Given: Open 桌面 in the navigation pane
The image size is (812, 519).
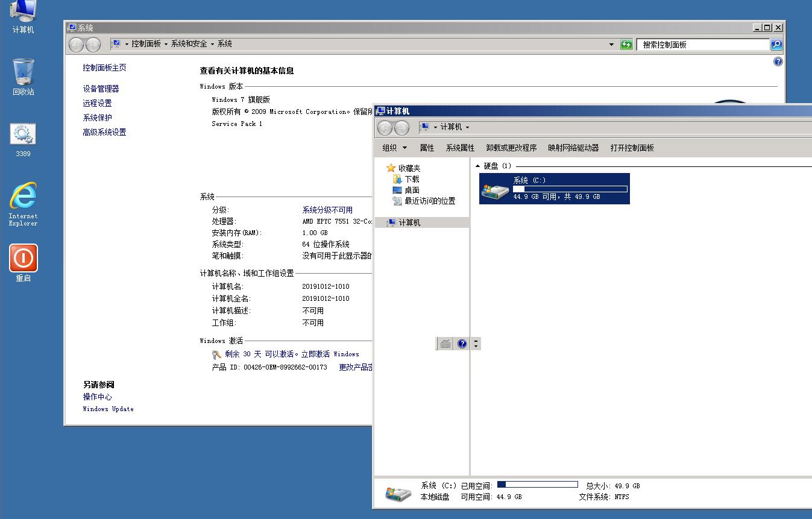Looking at the screenshot, I should [406, 190].
